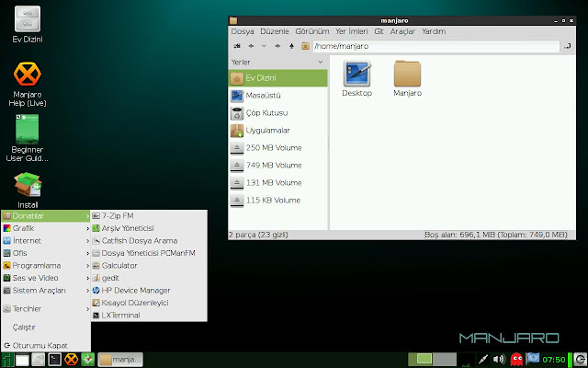588x368 pixels.
Task: Launch gedit from the submenu
Action: (149, 278)
